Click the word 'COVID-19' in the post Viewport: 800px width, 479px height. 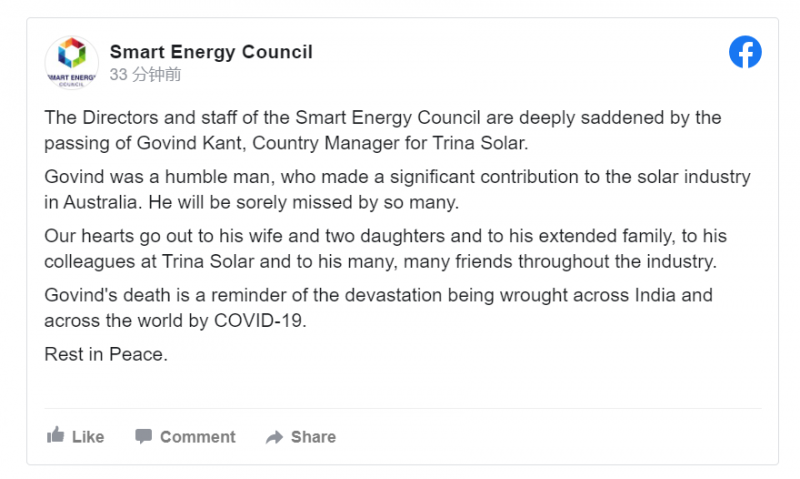(x=258, y=321)
